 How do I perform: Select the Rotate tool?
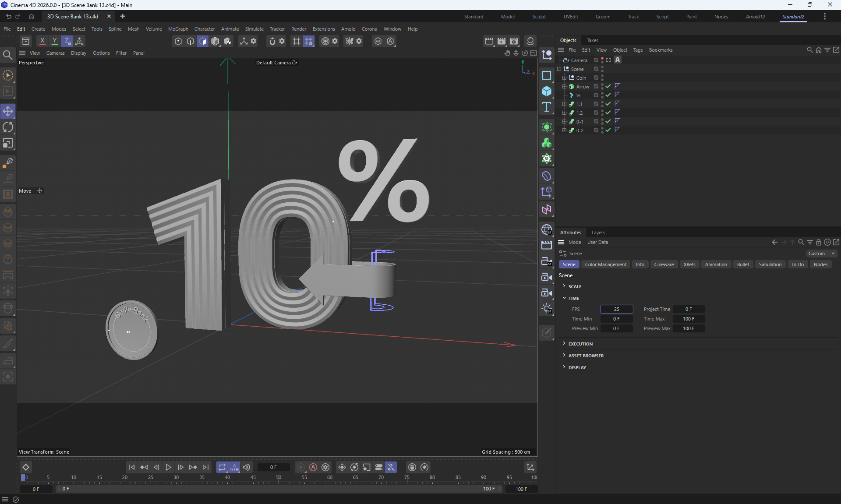coord(8,127)
